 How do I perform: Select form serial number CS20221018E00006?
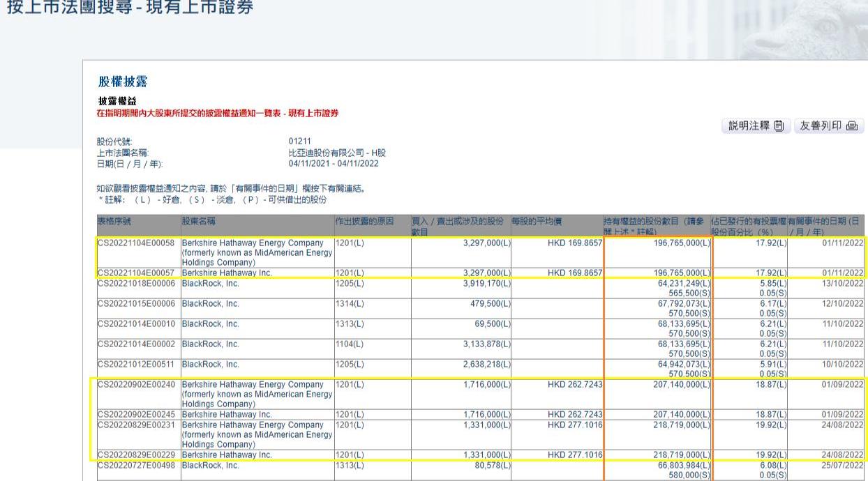coord(137,284)
